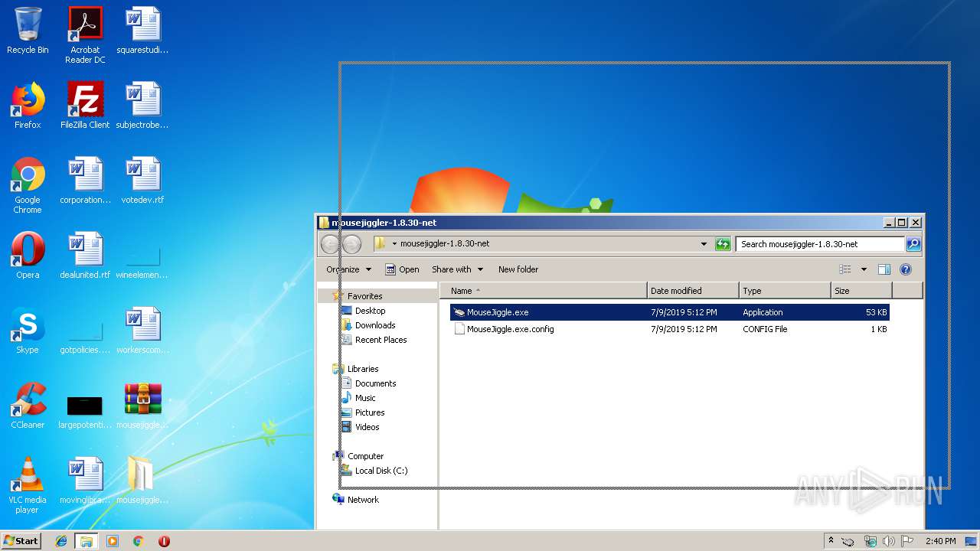Open the Documents library
This screenshot has height=551, width=980.
point(375,383)
